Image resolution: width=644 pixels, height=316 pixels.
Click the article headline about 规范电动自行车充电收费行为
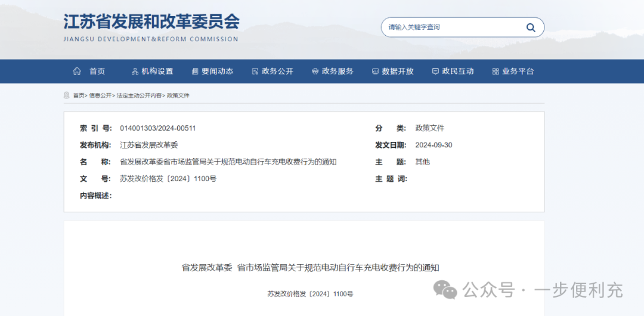point(311,268)
